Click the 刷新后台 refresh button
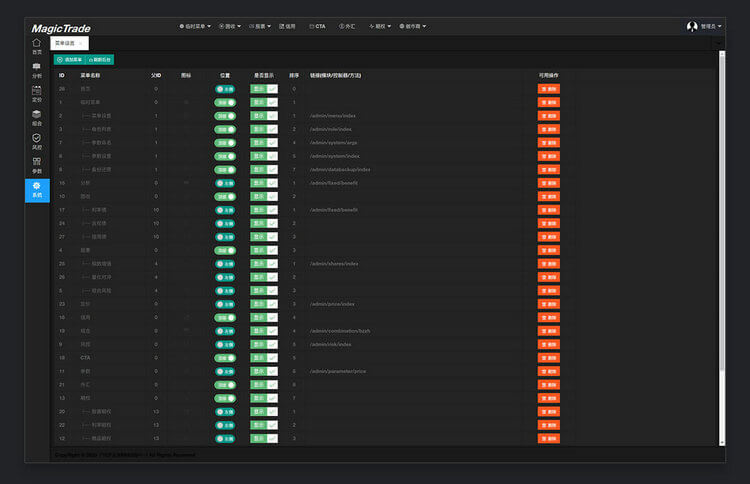This screenshot has width=750, height=484. pos(100,60)
